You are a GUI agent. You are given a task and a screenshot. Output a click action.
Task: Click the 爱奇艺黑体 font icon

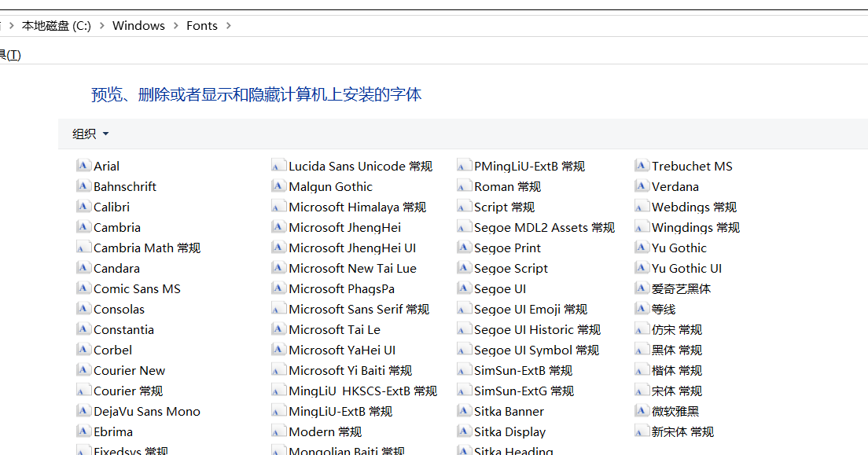(x=642, y=288)
